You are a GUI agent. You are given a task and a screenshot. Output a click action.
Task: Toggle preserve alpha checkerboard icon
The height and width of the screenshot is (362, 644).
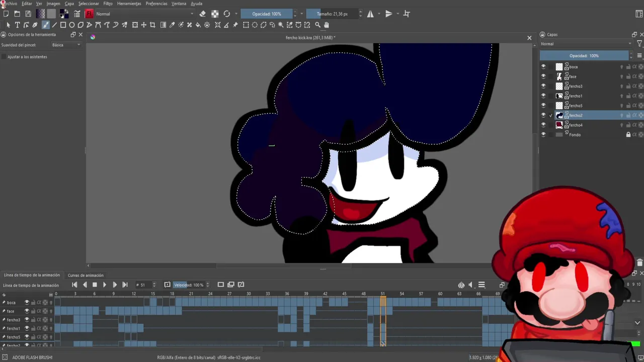pyautogui.click(x=215, y=14)
